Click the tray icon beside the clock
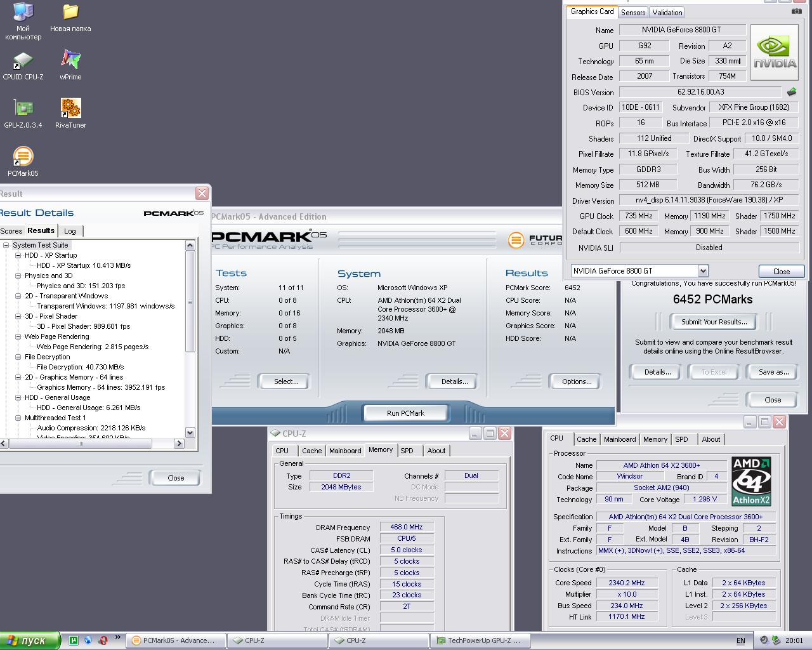 pos(776,640)
